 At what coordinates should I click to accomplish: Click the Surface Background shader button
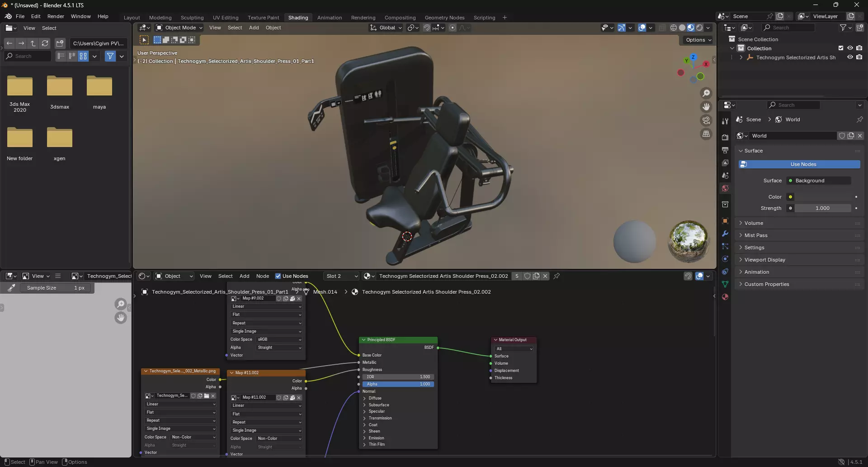click(819, 181)
